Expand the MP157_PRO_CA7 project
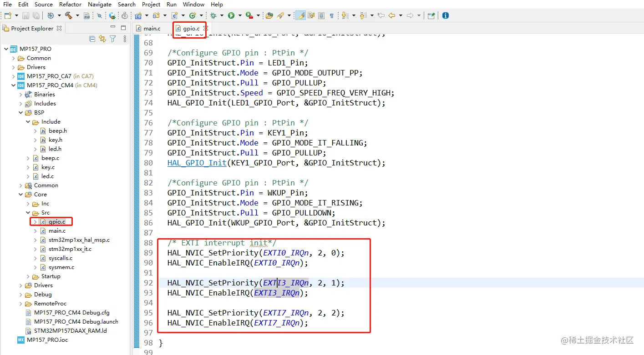Screen dimensions: 644x355 13,76
